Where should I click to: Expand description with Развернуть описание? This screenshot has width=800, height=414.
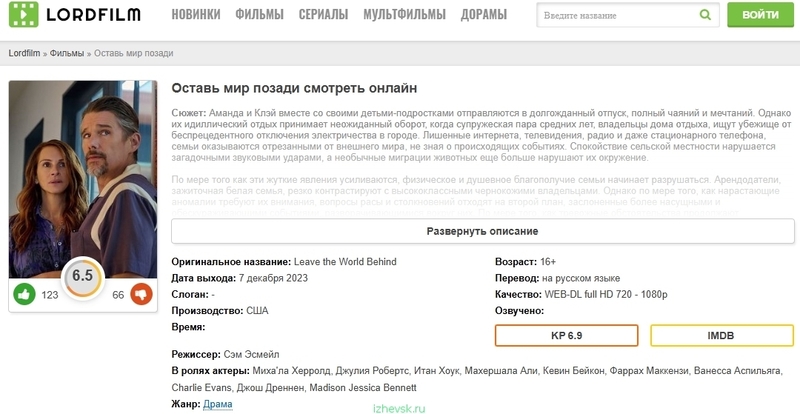(x=483, y=231)
